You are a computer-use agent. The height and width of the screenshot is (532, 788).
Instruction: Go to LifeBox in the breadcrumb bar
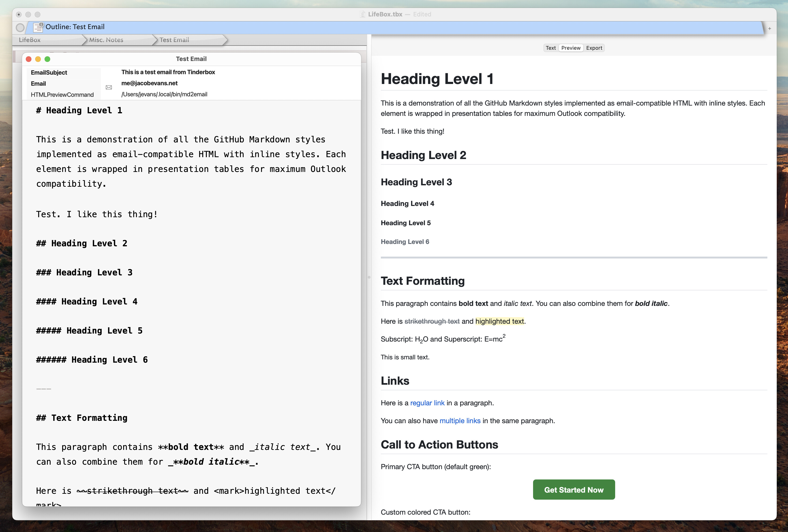[x=30, y=40]
